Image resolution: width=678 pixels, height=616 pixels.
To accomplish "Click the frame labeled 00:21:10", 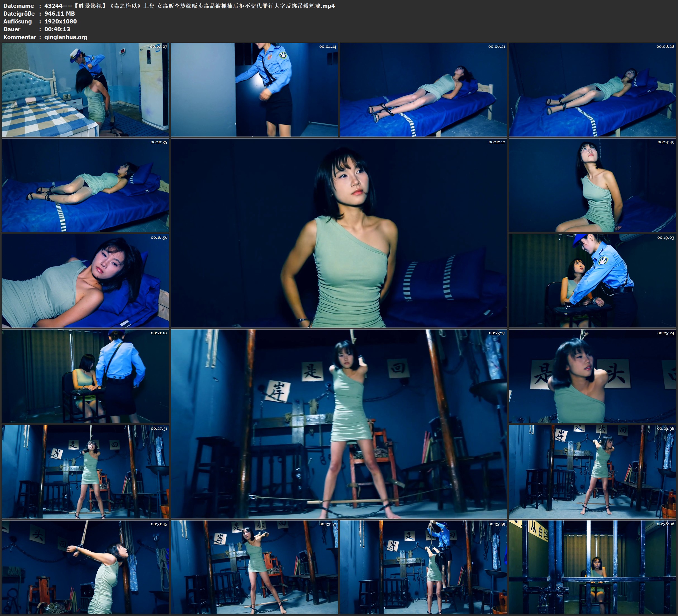I will (85, 376).
